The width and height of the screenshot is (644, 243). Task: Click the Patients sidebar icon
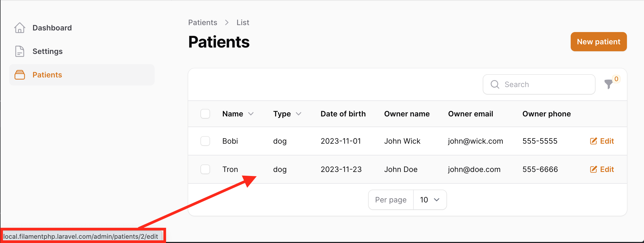(x=20, y=75)
